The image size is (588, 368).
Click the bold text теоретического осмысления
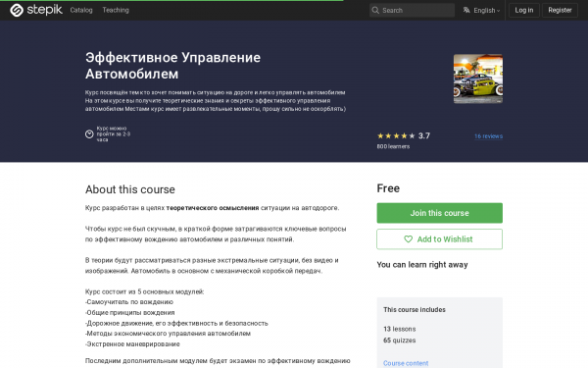[x=213, y=208]
